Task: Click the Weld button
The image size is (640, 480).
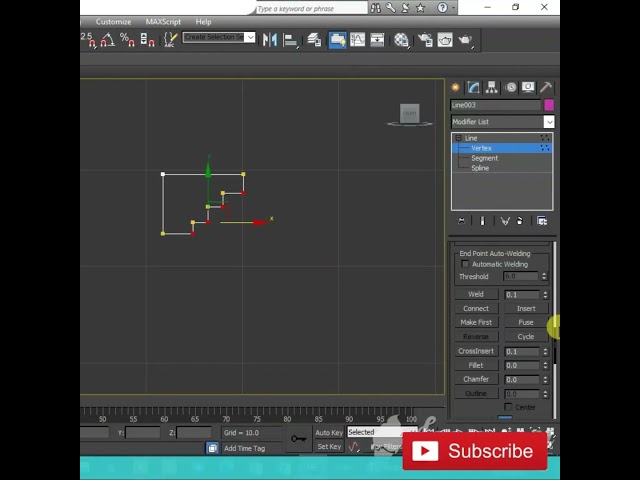Action: [476, 294]
